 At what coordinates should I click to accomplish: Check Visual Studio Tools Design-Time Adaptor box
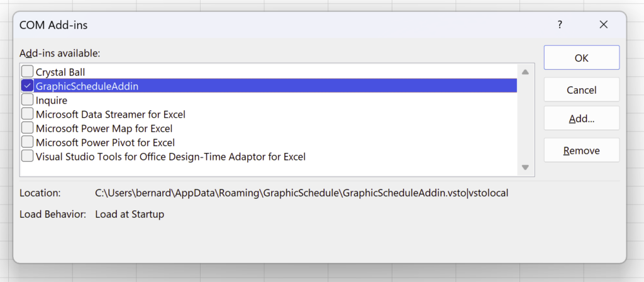(x=28, y=156)
